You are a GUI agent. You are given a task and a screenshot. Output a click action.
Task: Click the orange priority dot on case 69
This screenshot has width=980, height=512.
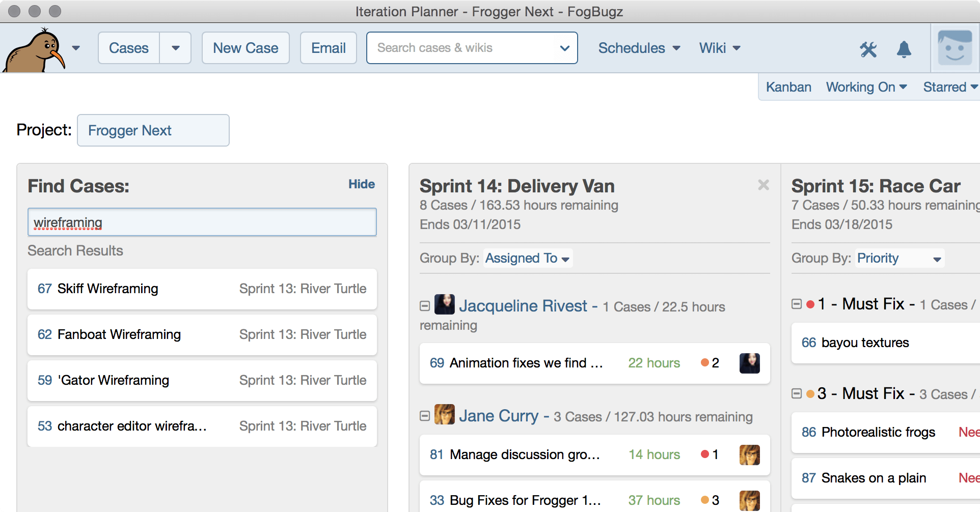tap(705, 362)
